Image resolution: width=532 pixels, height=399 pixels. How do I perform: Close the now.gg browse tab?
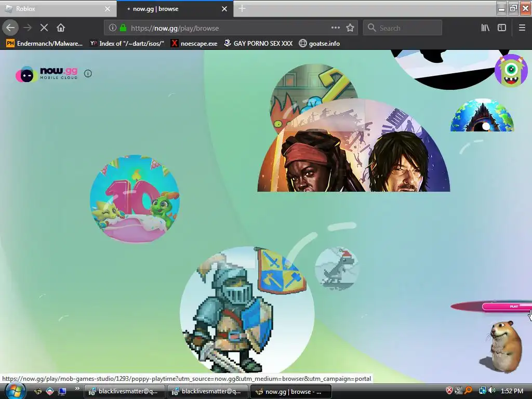224,9
